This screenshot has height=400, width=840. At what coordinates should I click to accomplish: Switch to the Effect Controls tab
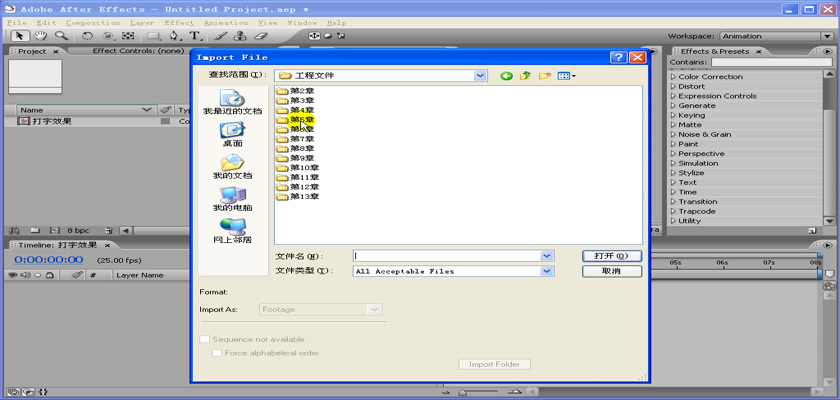(x=138, y=51)
